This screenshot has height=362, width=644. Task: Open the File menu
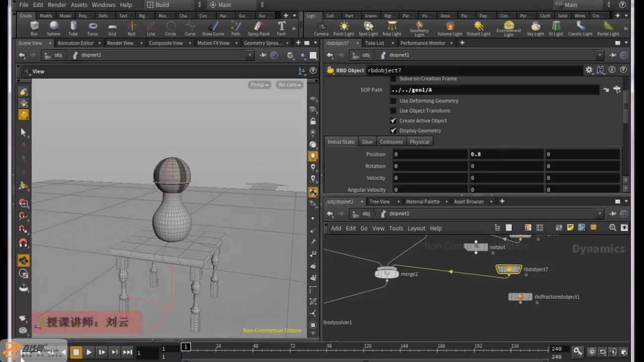click(24, 5)
